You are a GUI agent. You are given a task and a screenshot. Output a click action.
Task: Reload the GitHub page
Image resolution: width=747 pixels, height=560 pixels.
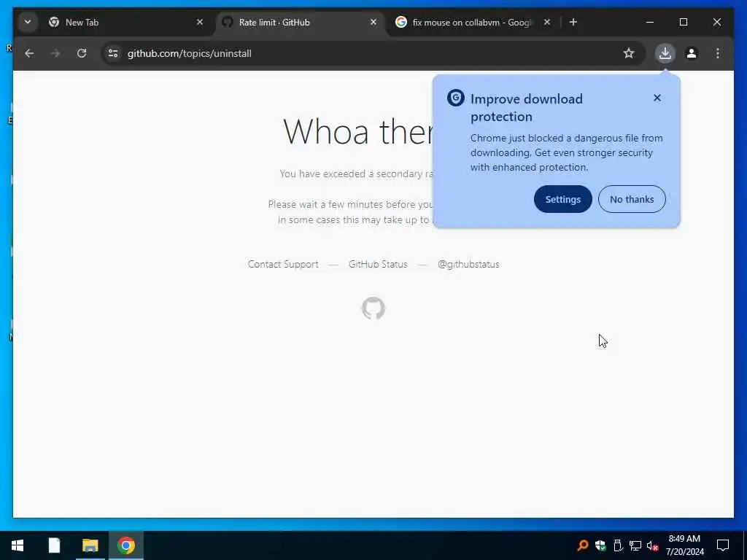(82, 53)
